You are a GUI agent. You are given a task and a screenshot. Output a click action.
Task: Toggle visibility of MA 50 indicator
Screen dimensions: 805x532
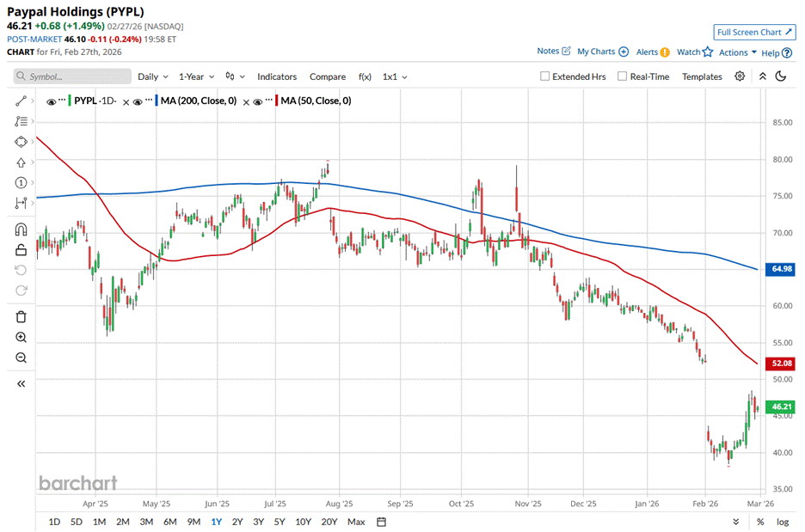point(257,101)
